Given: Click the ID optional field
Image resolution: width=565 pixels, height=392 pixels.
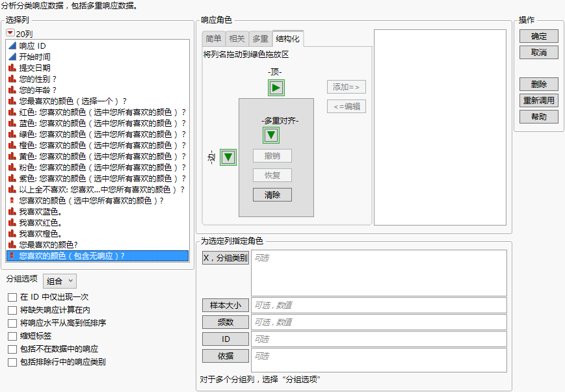Looking at the screenshot, I should 378,339.
